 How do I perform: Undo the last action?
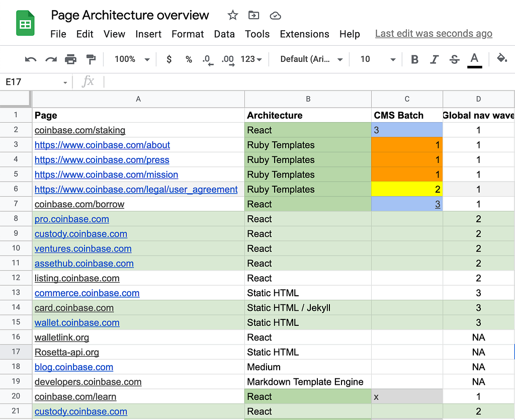tap(31, 59)
